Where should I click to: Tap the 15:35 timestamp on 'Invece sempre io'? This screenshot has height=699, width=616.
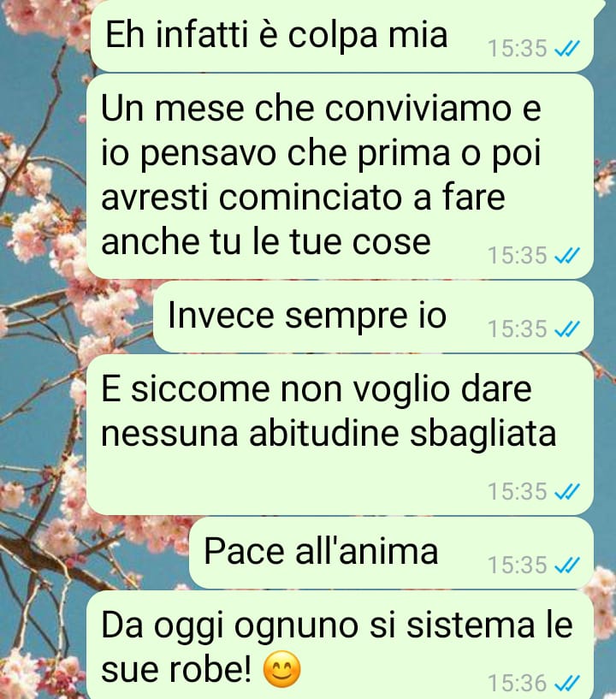517,329
